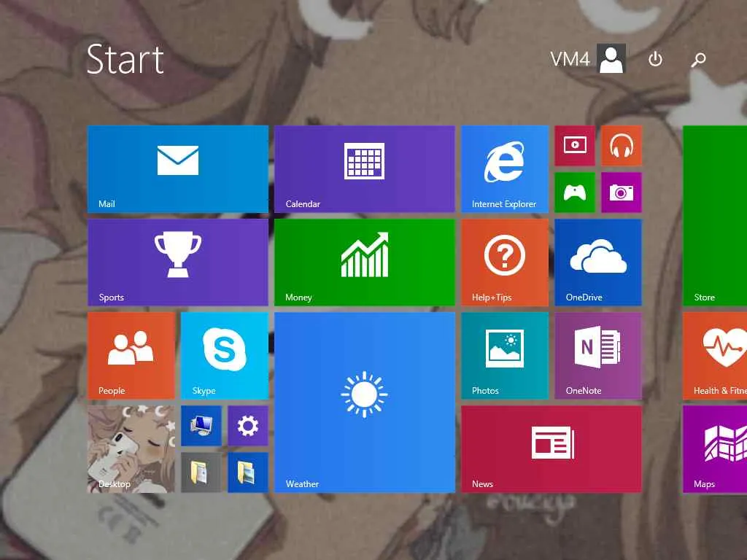Open the Help+Tips tile
Image resolution: width=747 pixels, height=560 pixels.
[x=505, y=262]
